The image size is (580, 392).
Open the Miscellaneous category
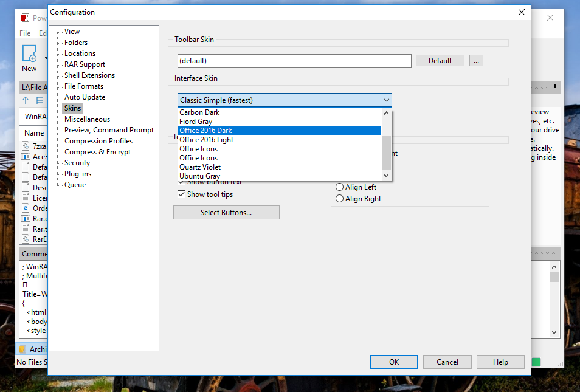(87, 119)
